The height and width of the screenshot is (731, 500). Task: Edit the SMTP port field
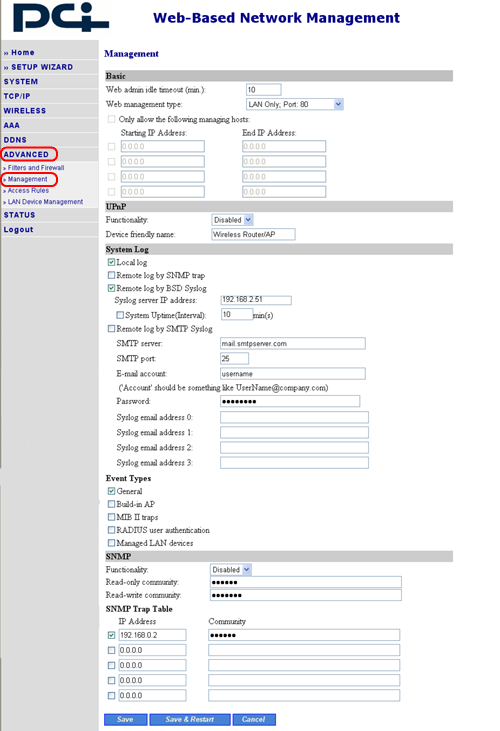(x=234, y=359)
